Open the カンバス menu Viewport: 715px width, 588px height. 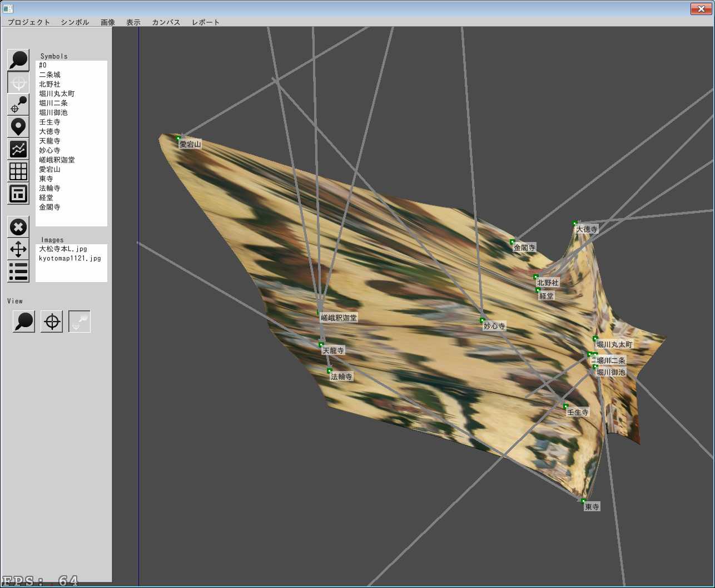click(x=166, y=22)
